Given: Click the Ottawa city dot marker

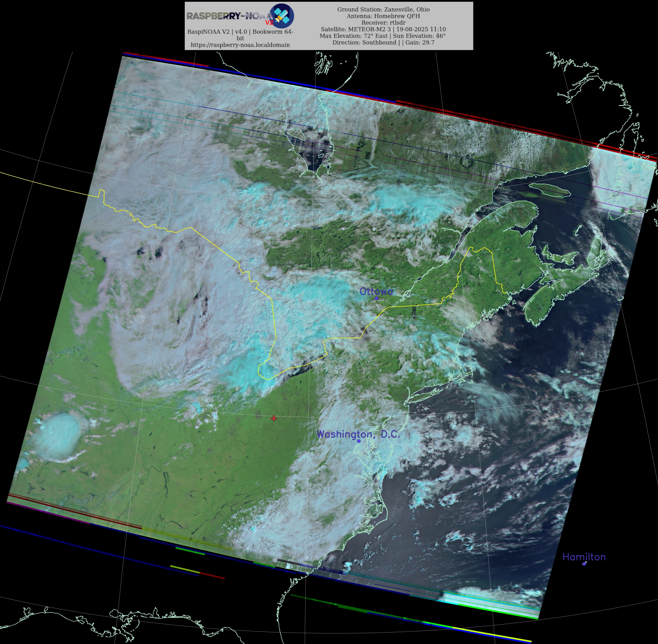Looking at the screenshot, I should coord(376,298).
